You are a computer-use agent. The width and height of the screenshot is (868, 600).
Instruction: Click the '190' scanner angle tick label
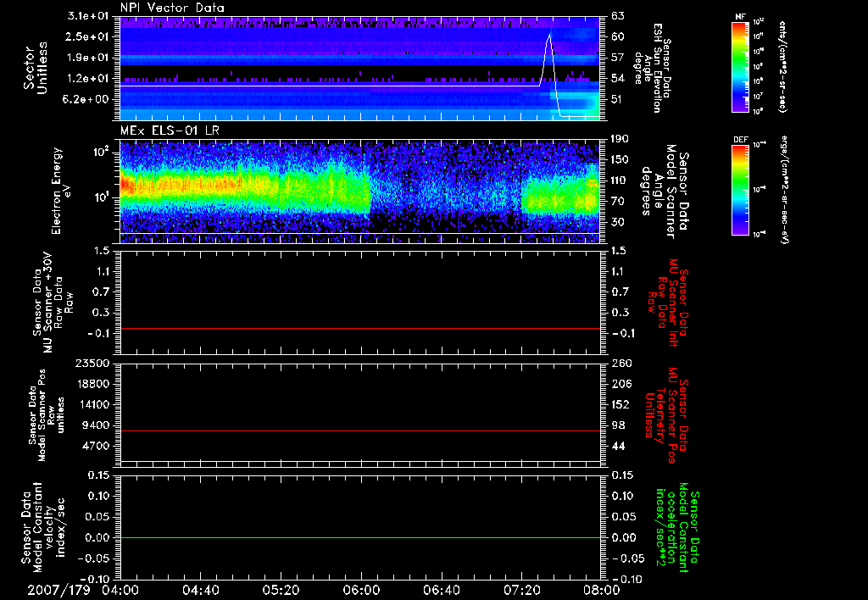[x=620, y=139]
